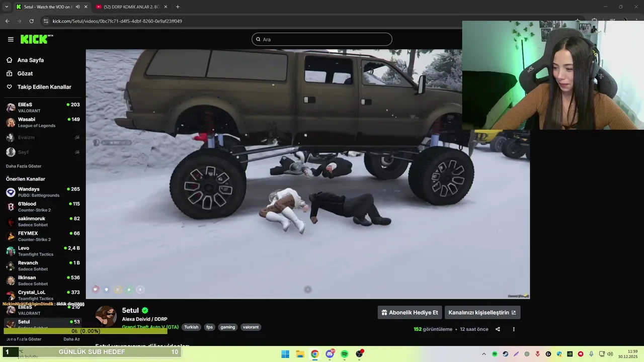Click the microphone tray icon

[591, 354]
